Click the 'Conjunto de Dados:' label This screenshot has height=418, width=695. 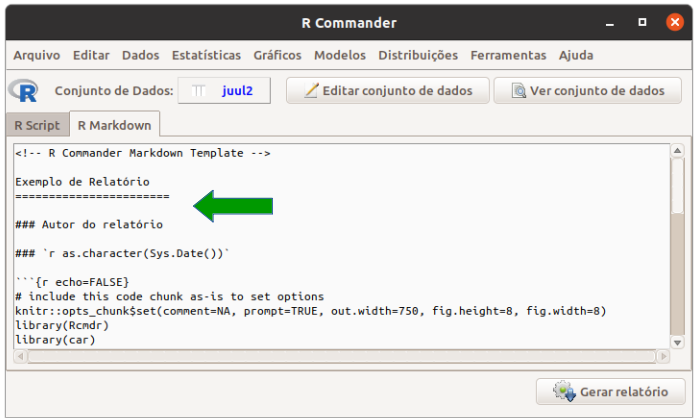point(114,91)
